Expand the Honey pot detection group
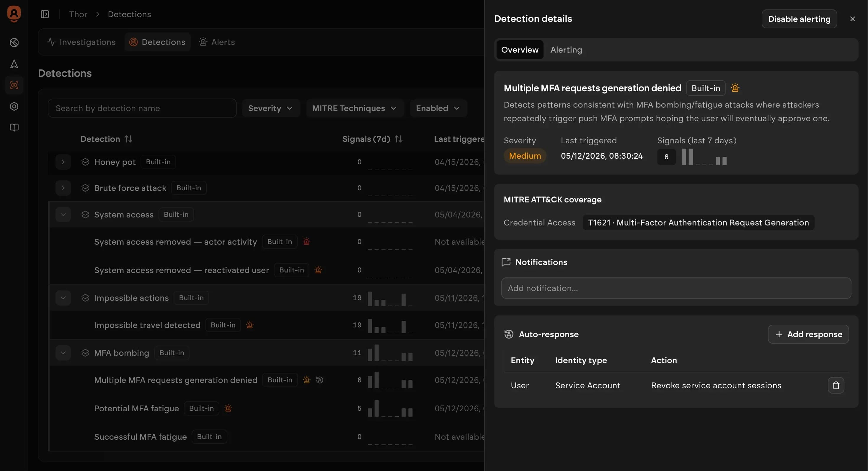The width and height of the screenshot is (868, 471). (x=63, y=162)
